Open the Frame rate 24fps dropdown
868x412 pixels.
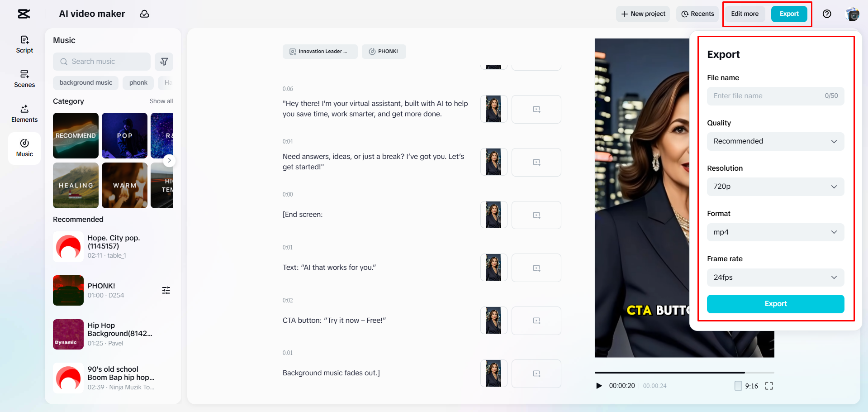click(776, 278)
